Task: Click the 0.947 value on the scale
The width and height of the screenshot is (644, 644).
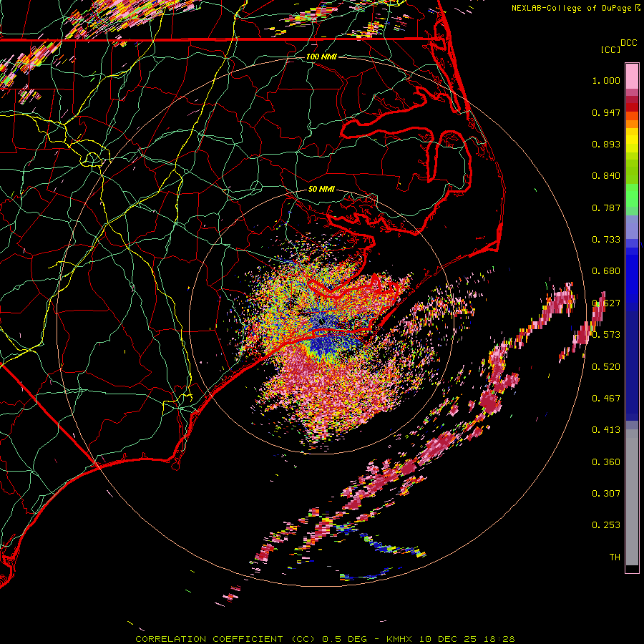Action: 606,112
